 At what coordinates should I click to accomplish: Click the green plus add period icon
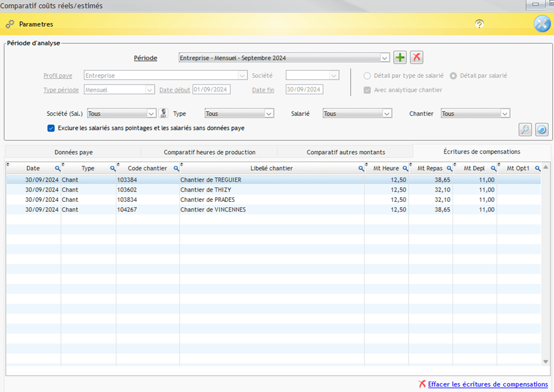[400, 57]
